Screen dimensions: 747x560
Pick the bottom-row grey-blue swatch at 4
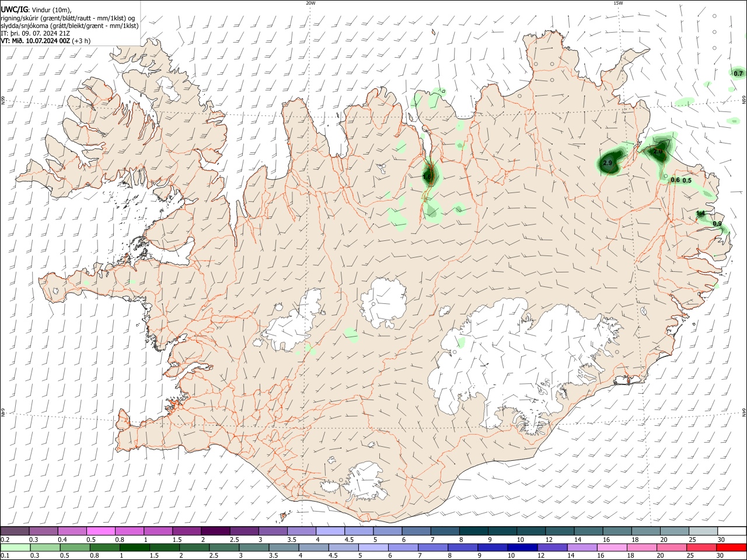click(313, 548)
